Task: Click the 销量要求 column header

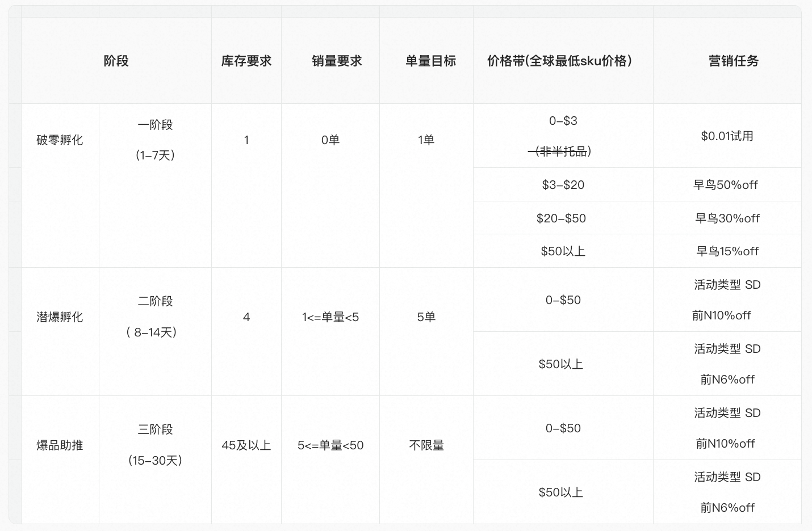Action: tap(336, 61)
